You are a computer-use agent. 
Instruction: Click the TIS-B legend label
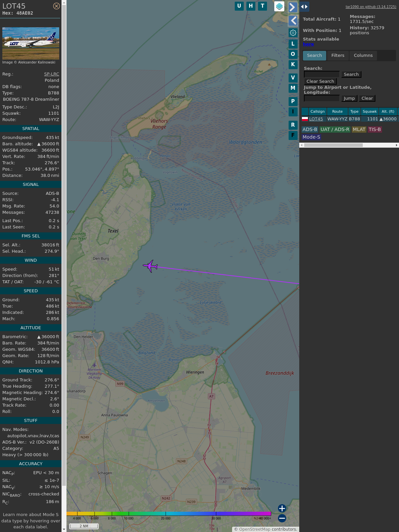click(x=375, y=129)
